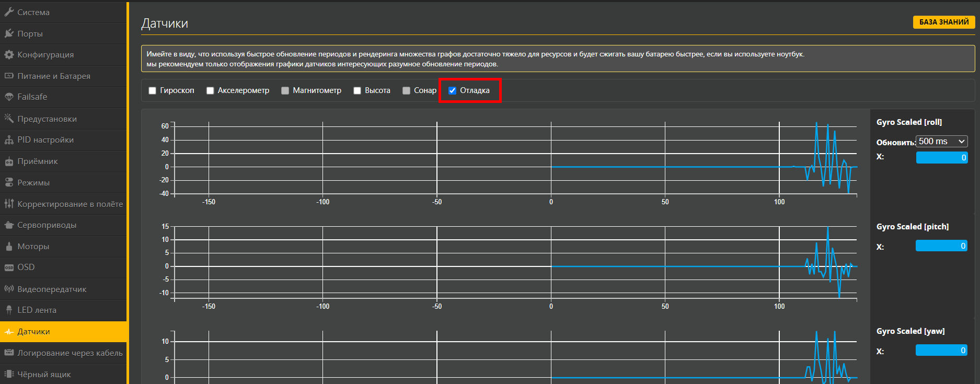Click the plug icon beside Порты
The height and width of the screenshot is (384, 980).
[9, 33]
